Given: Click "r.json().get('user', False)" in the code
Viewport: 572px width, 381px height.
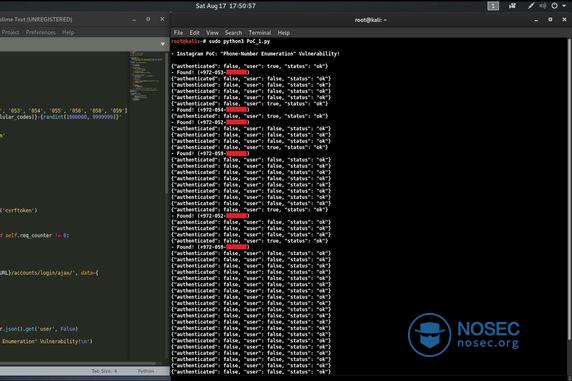Looking at the screenshot, I should coord(39,329).
